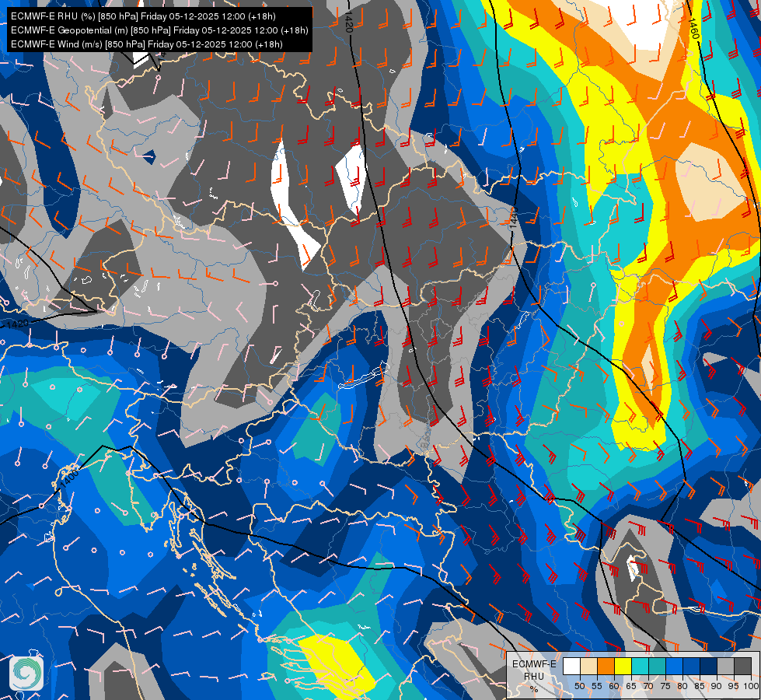Click the legend scale value '75'
Image resolution: width=761 pixels, height=700 pixels.
point(665,686)
